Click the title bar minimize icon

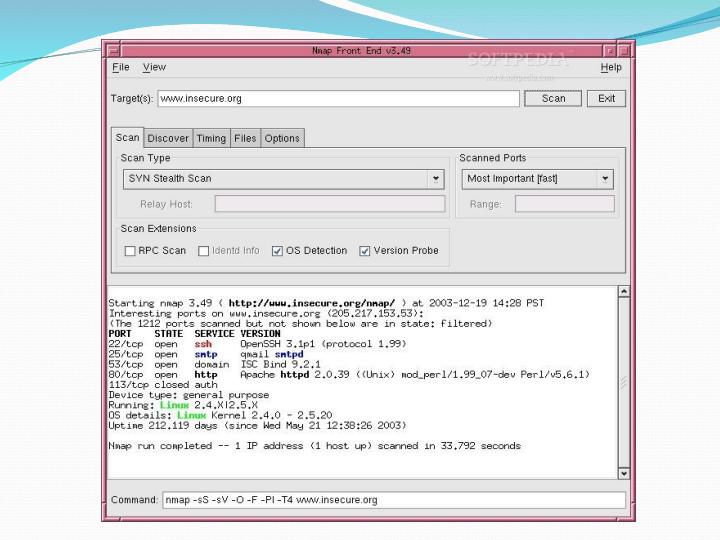click(610, 51)
